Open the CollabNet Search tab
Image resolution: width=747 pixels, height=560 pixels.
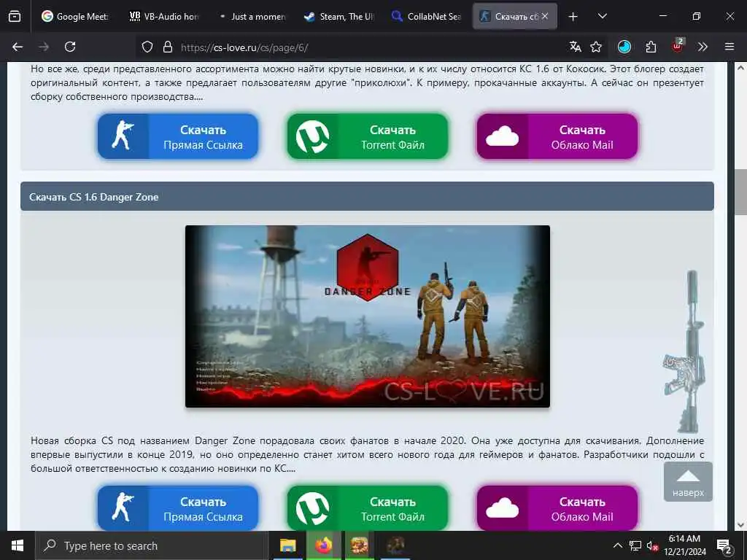coord(427,16)
